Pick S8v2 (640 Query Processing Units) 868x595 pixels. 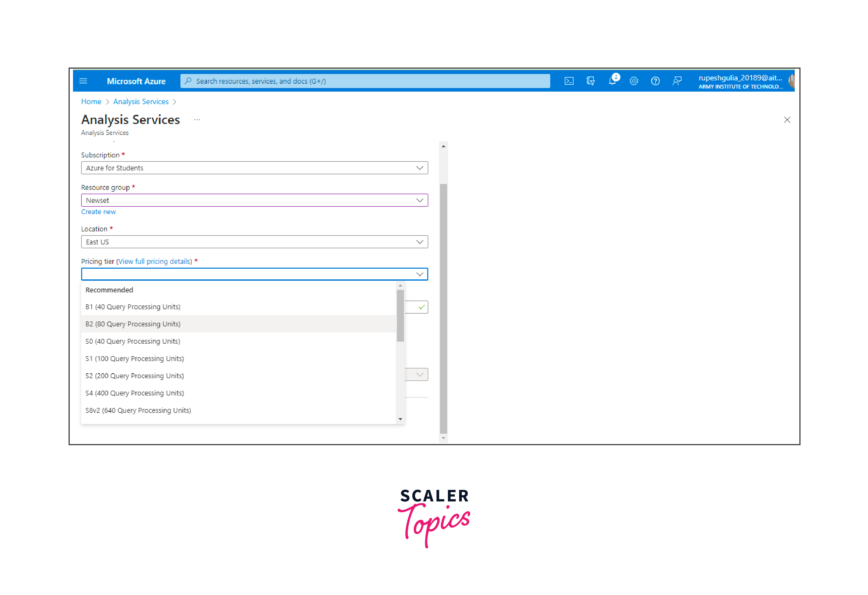[138, 411]
